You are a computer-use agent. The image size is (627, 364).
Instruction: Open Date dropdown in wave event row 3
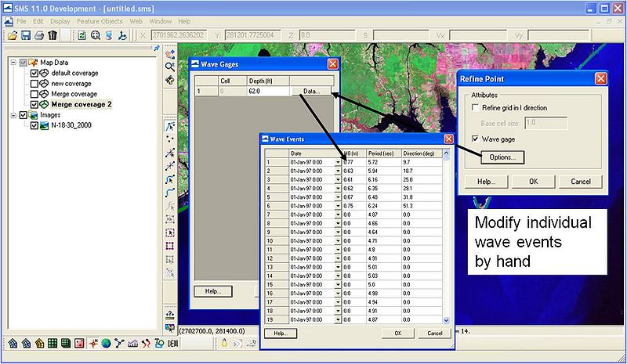[338, 180]
